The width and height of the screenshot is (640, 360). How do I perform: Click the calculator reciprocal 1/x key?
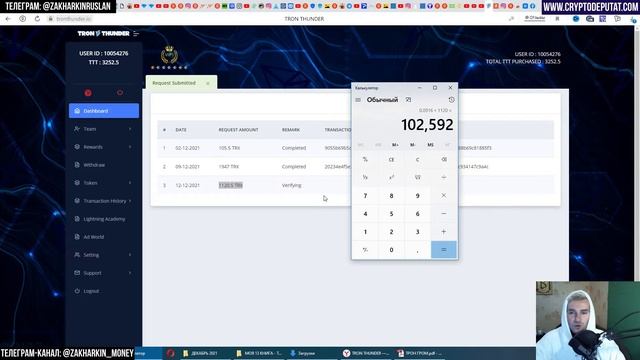[365, 178]
